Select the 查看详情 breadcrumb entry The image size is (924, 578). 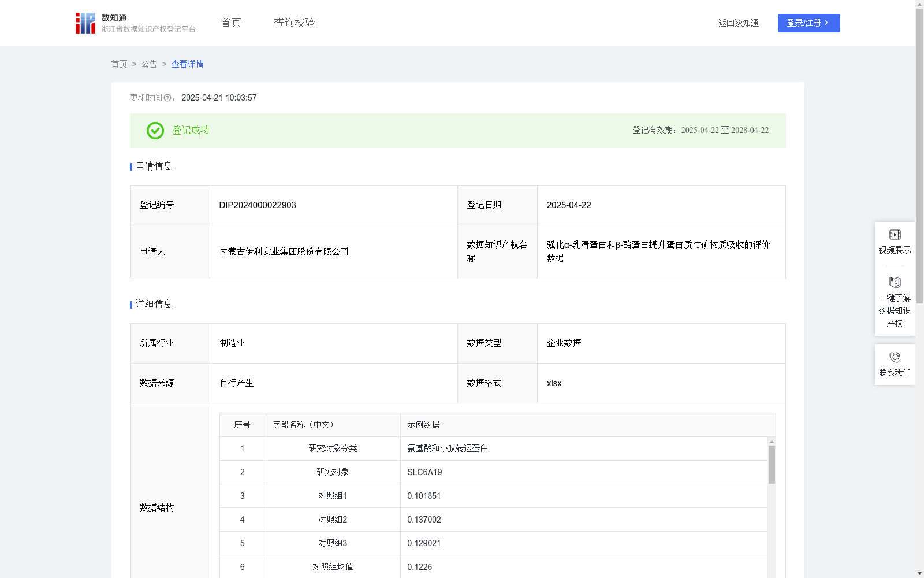click(x=187, y=64)
